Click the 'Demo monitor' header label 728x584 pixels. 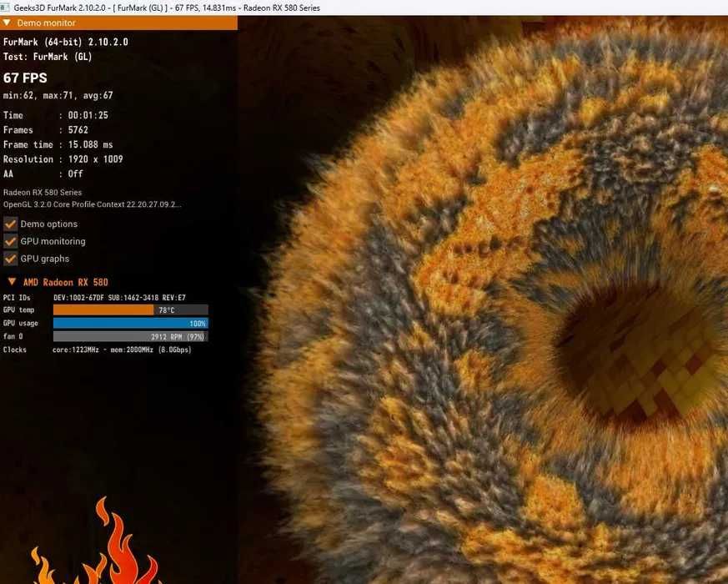coord(47,23)
